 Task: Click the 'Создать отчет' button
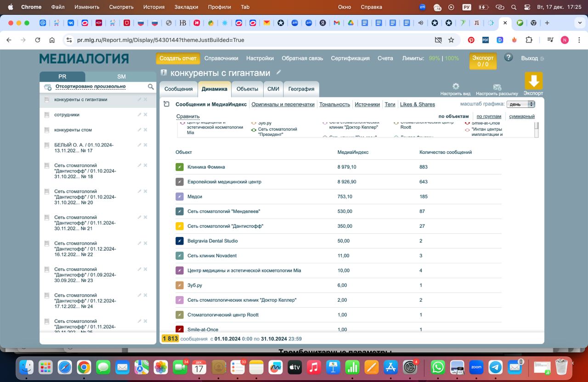point(178,58)
